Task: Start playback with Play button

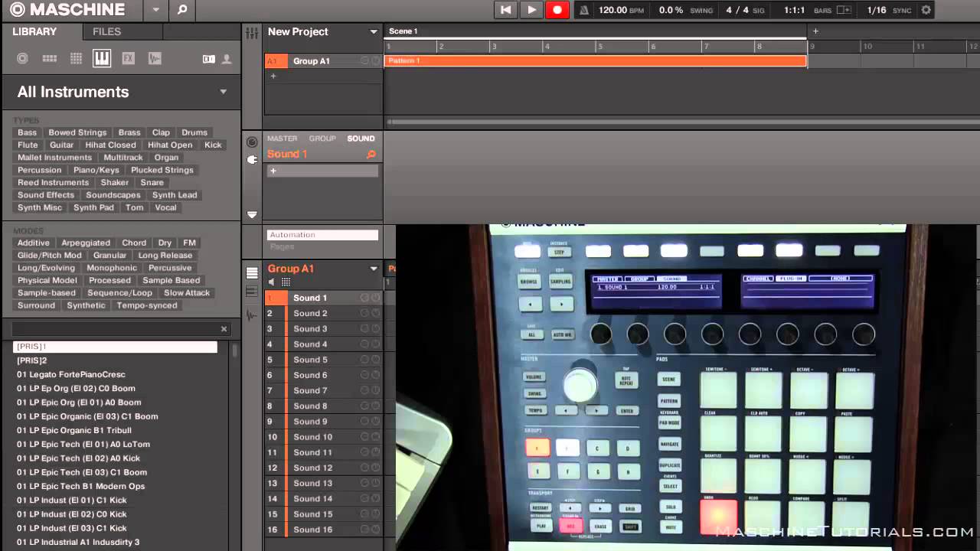Action: click(x=531, y=10)
